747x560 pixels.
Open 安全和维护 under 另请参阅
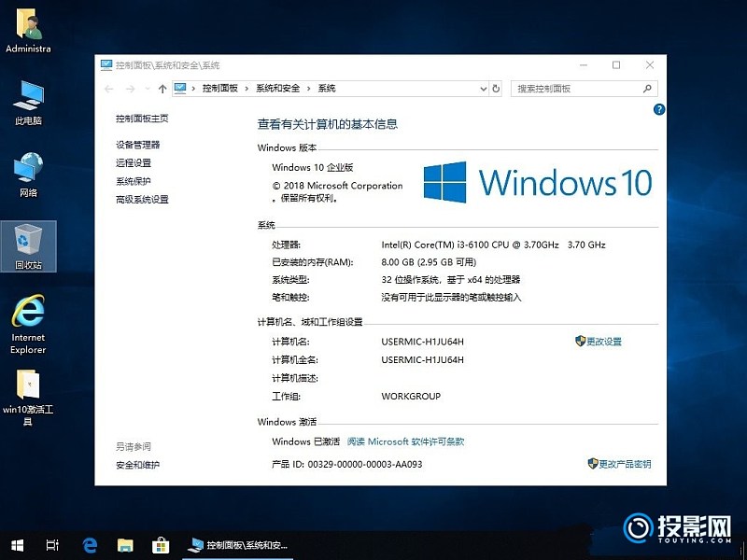coord(137,465)
